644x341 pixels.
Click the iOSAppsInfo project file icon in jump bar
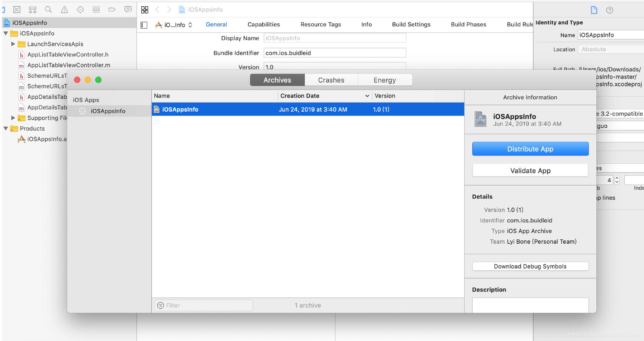click(x=182, y=10)
